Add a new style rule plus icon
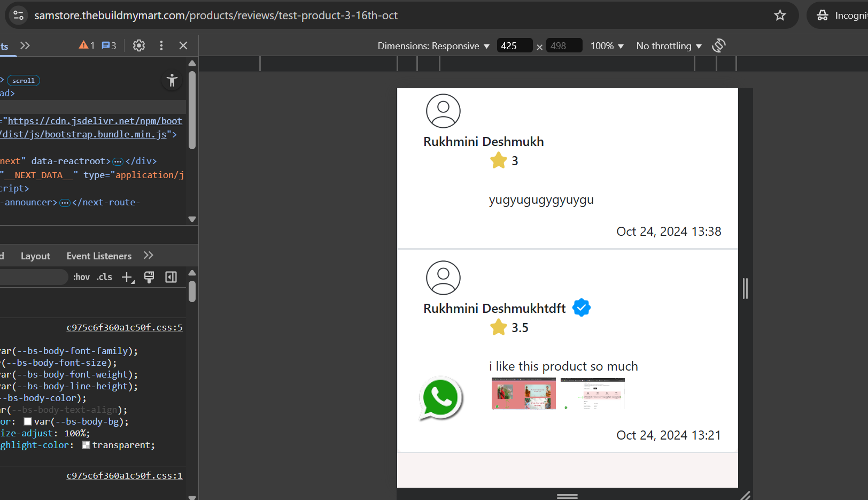868x500 pixels. point(127,277)
